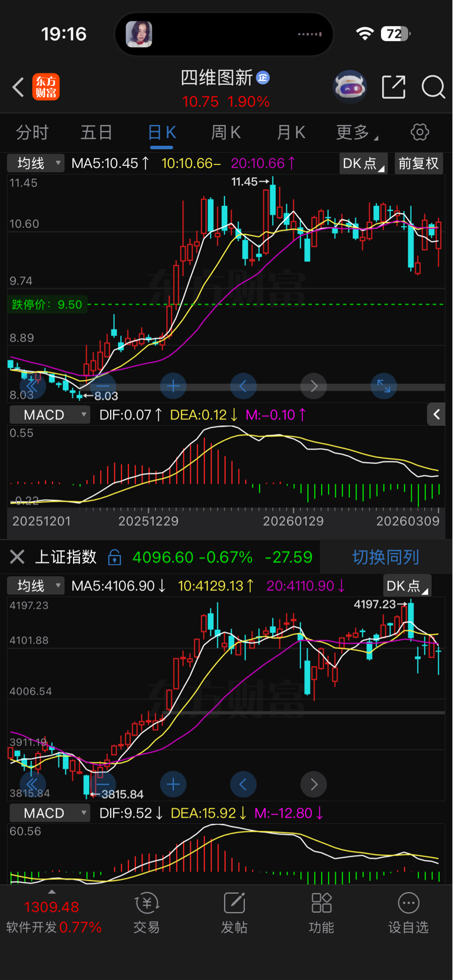Tap DIF:9.52 on index MACD
The height and width of the screenshot is (980, 453).
tap(131, 813)
